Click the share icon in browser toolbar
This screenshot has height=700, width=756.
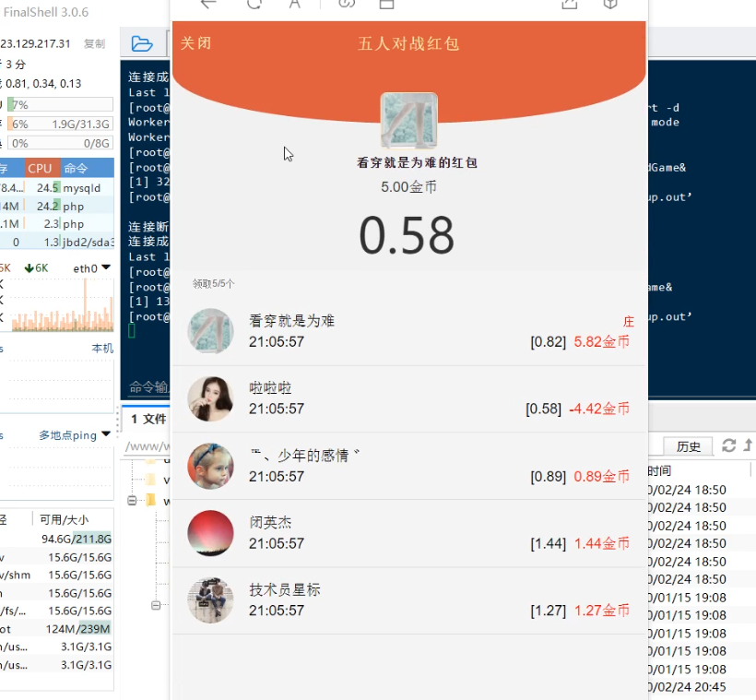tap(569, 4)
